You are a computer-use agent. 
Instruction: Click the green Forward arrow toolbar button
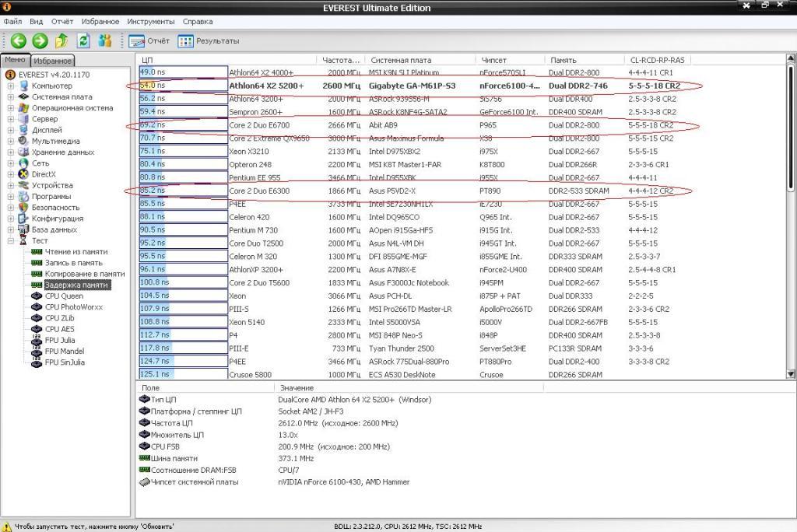pos(40,40)
